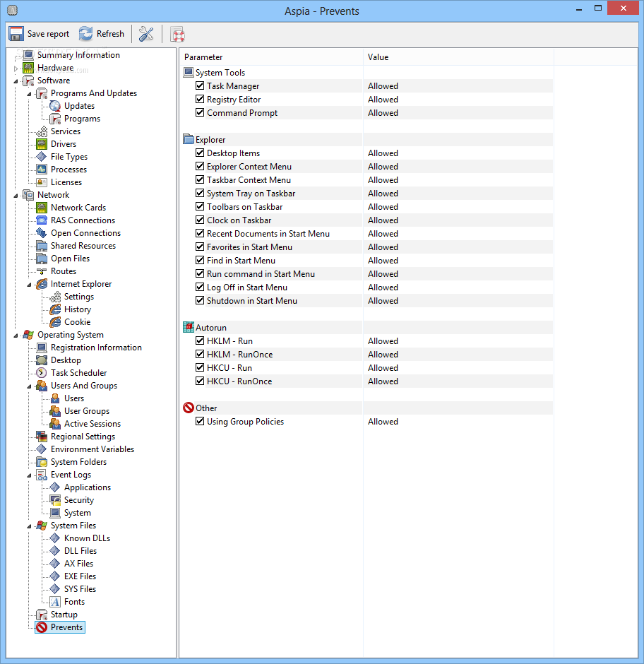Open the tools wrench-and-screwdriver toolbar icon
Screen dimensions: 644x664
[146, 34]
